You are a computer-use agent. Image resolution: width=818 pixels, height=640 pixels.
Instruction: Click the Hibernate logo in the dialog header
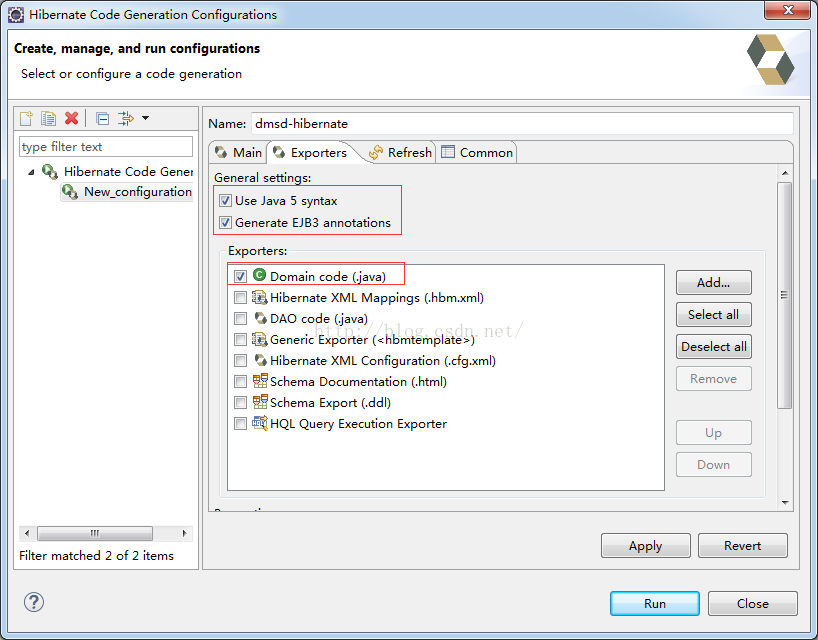click(x=771, y=59)
